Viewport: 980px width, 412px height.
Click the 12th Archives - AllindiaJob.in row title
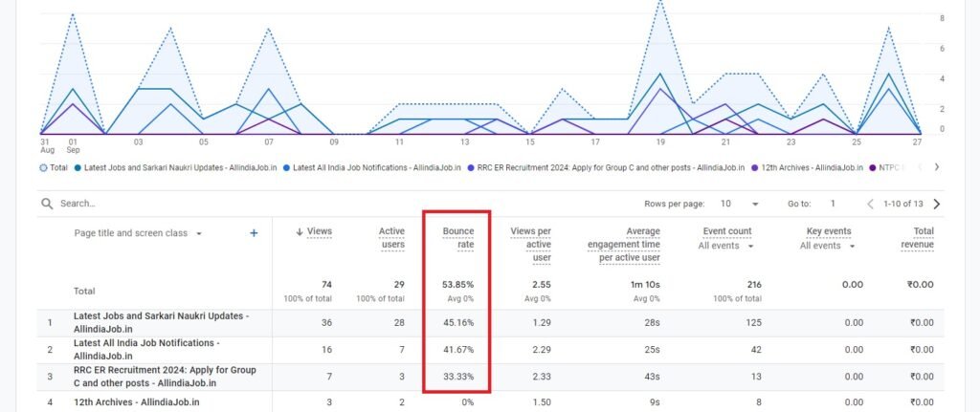(x=136, y=402)
